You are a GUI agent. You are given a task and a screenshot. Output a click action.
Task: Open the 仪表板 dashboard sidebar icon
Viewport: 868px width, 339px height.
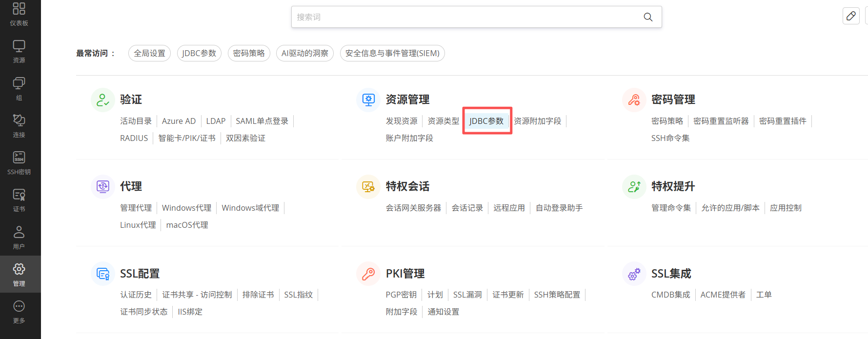tap(19, 14)
